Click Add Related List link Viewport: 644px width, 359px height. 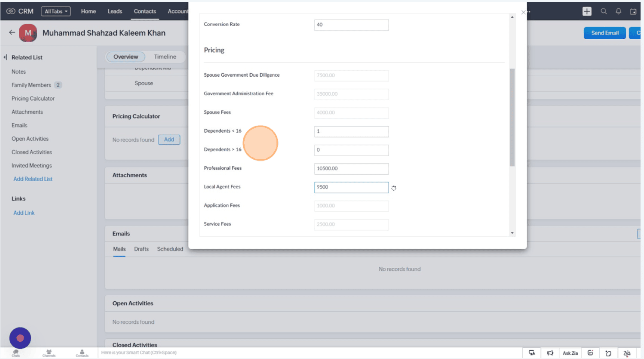click(x=33, y=179)
